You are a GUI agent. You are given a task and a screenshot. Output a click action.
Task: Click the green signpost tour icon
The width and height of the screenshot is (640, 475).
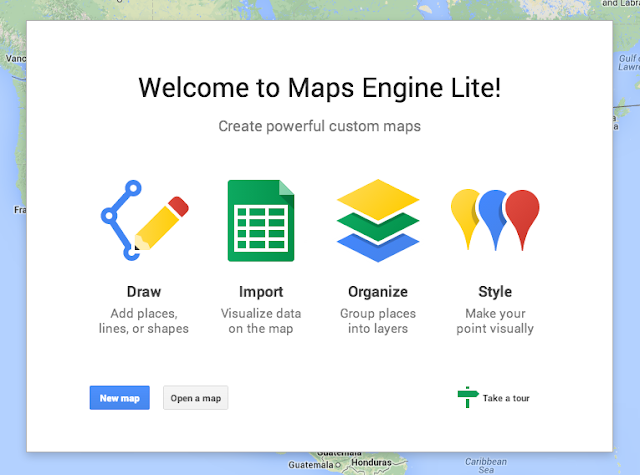(x=468, y=397)
